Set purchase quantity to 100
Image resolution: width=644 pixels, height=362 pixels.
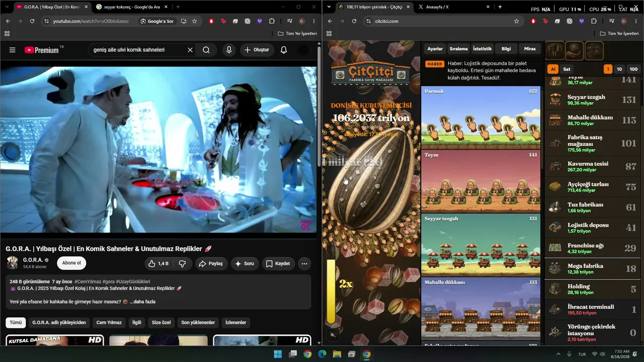pyautogui.click(x=633, y=69)
